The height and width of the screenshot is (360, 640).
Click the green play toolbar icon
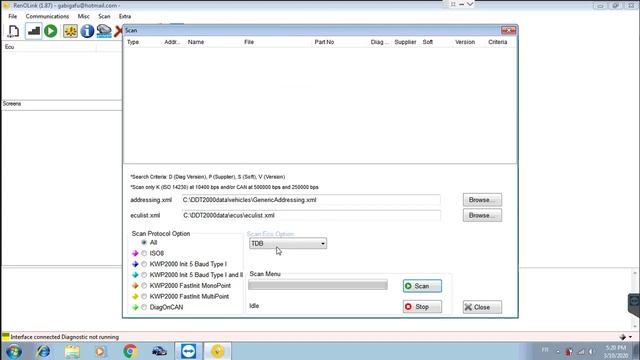[51, 31]
